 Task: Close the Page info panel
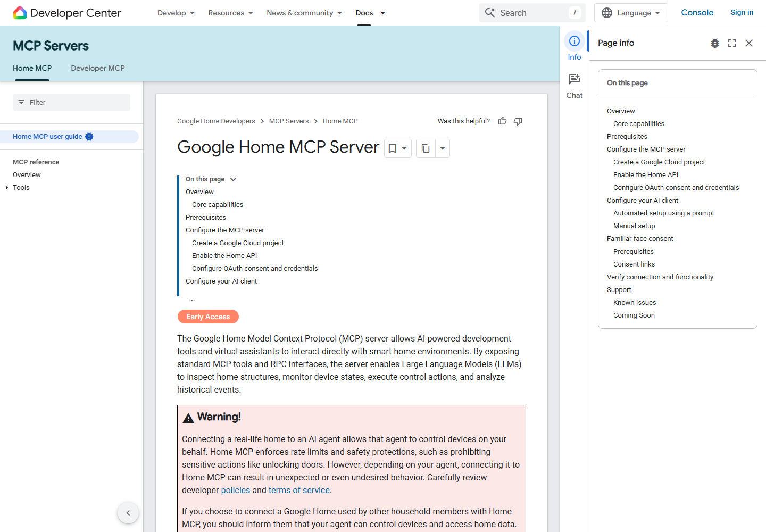(x=749, y=43)
